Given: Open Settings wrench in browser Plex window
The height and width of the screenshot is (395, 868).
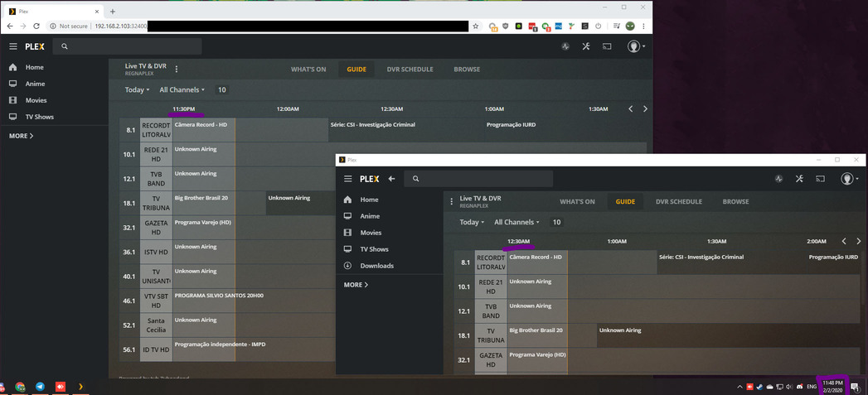Looking at the screenshot, I should click(586, 46).
